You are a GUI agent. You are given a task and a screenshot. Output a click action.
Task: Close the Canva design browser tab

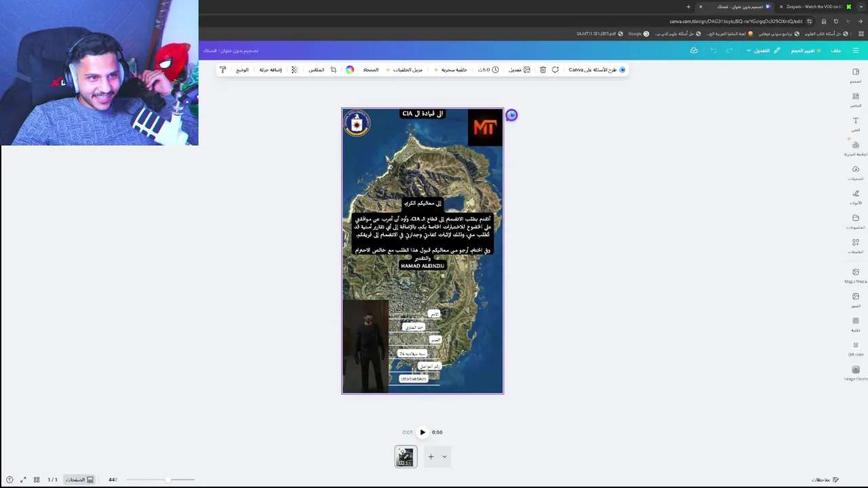coord(701,7)
